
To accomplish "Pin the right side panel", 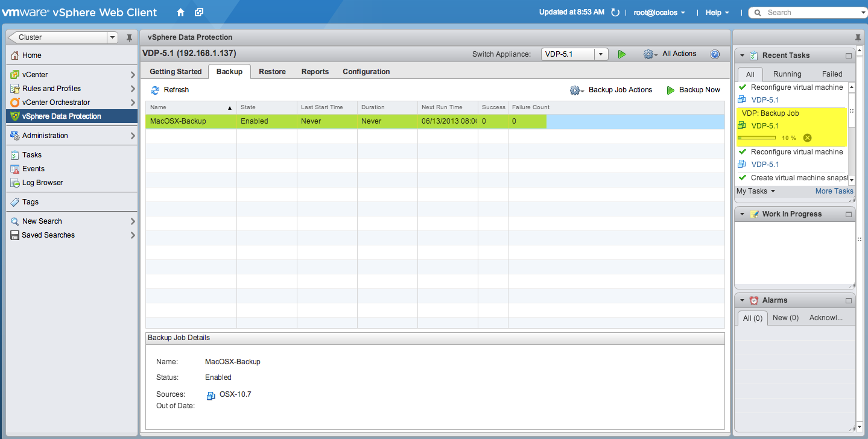I will (858, 37).
